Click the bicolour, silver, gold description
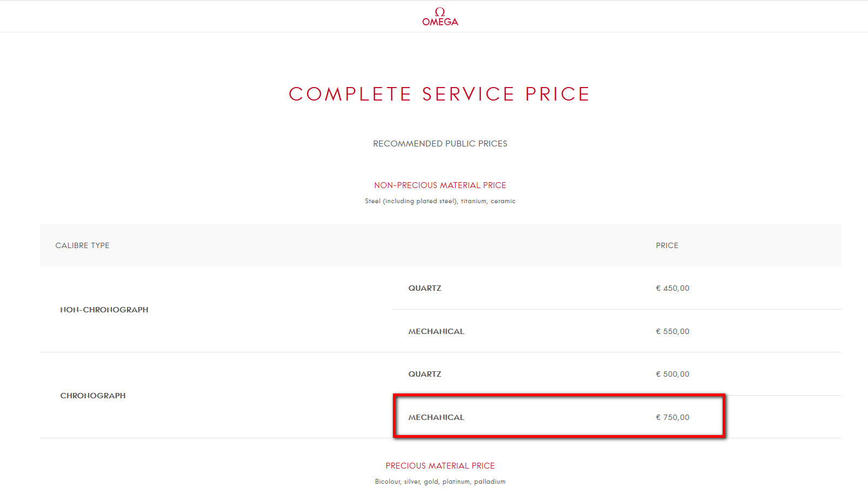 [440, 482]
